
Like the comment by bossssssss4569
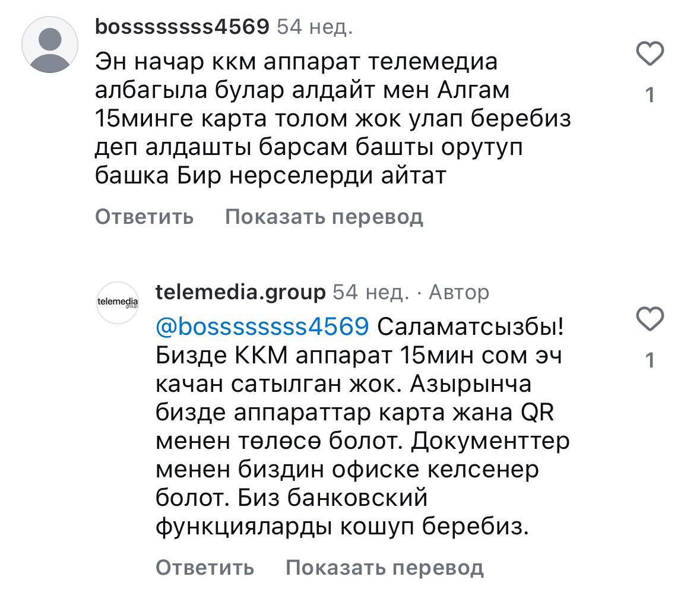tap(650, 55)
